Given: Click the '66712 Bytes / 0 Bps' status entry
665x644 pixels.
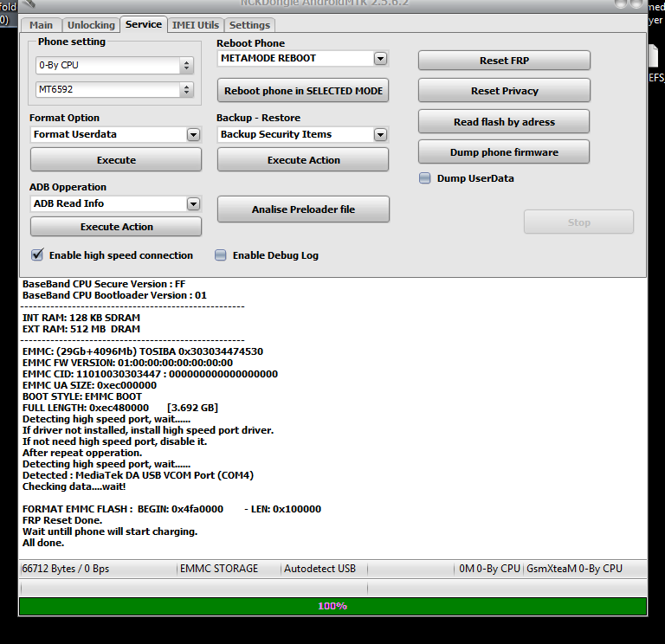Looking at the screenshot, I should click(65, 569).
